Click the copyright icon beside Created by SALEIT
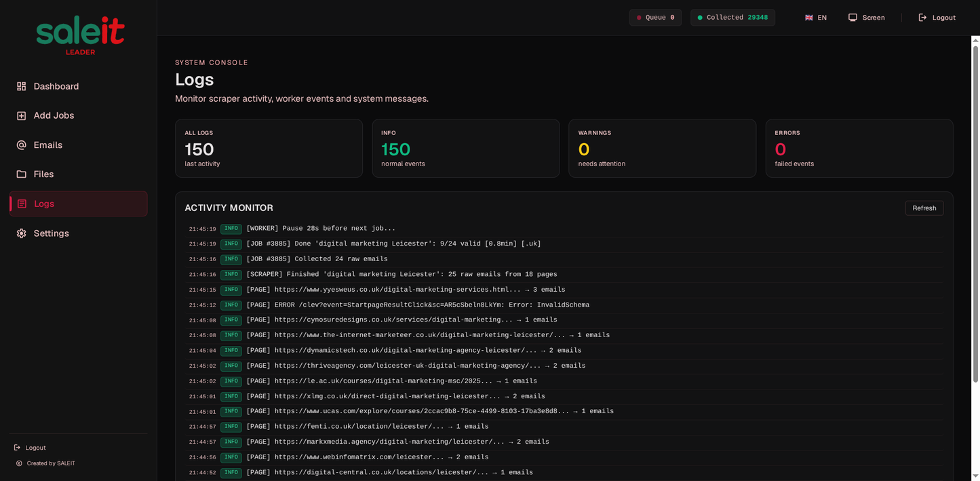The width and height of the screenshot is (980, 481). [x=19, y=463]
